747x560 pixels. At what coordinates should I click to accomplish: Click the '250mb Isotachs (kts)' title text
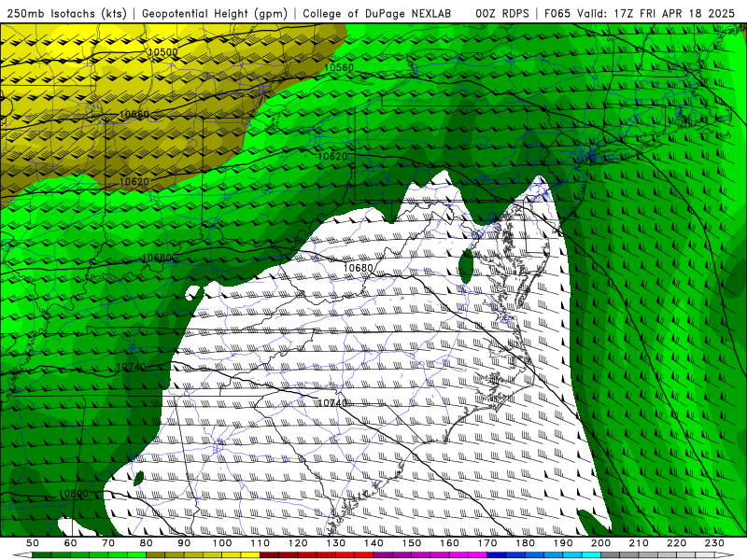point(67,13)
